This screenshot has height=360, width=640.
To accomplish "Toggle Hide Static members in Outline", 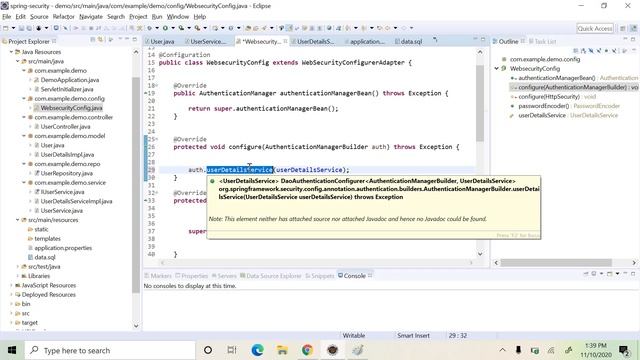I will 598,51.
